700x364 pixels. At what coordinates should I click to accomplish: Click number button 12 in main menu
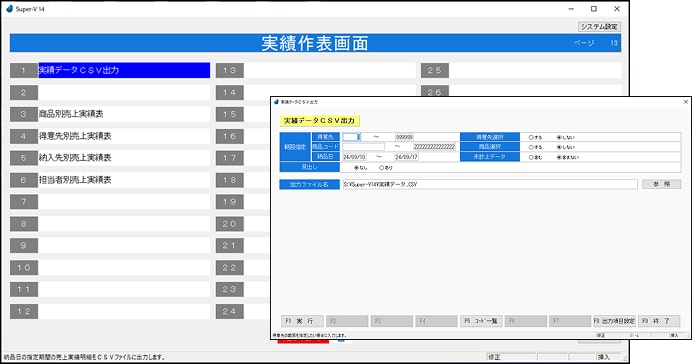(x=24, y=311)
